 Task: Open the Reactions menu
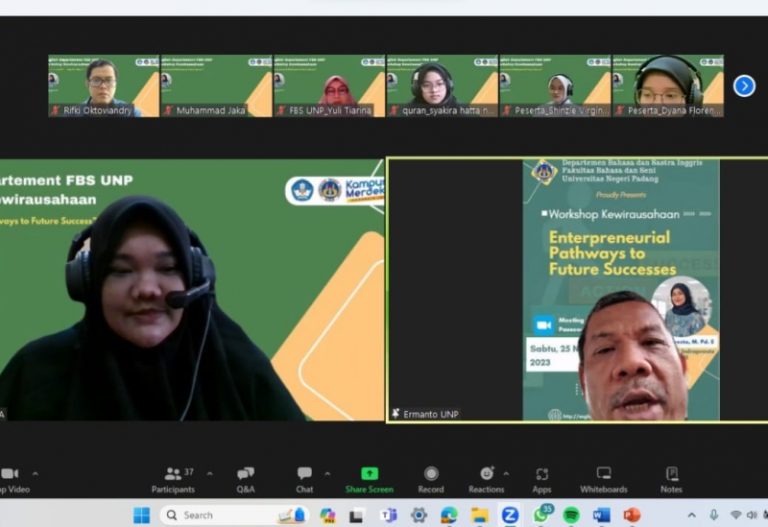(x=486, y=479)
